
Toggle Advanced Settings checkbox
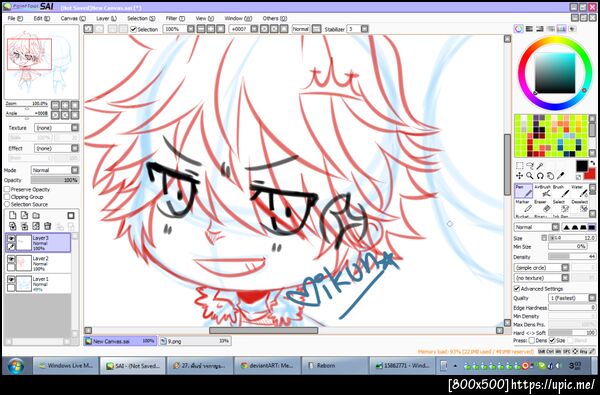point(517,289)
